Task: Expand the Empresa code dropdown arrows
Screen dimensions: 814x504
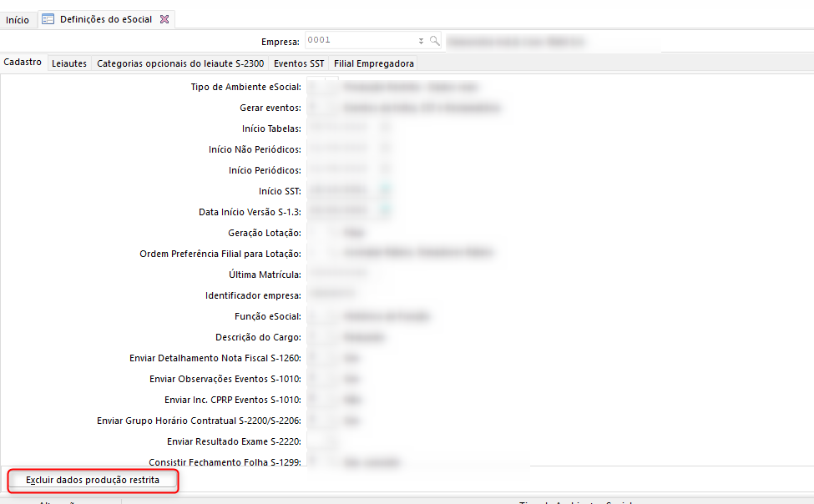Action: pyautogui.click(x=421, y=40)
